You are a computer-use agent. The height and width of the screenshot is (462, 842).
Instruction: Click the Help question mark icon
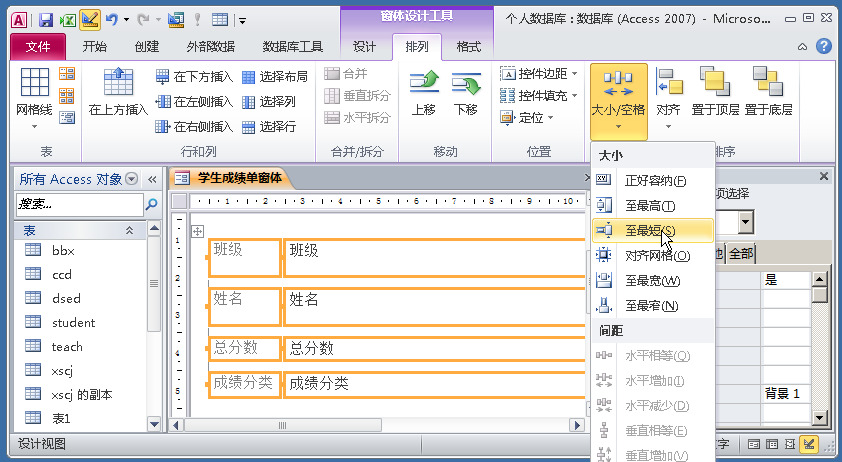(x=824, y=46)
